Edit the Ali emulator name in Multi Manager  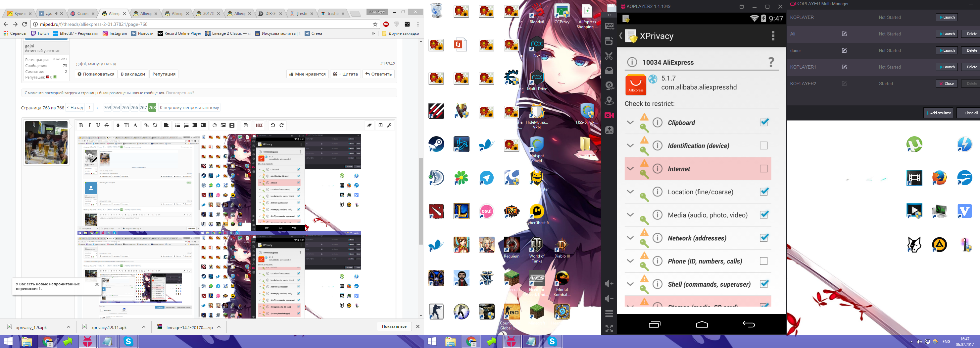844,34
